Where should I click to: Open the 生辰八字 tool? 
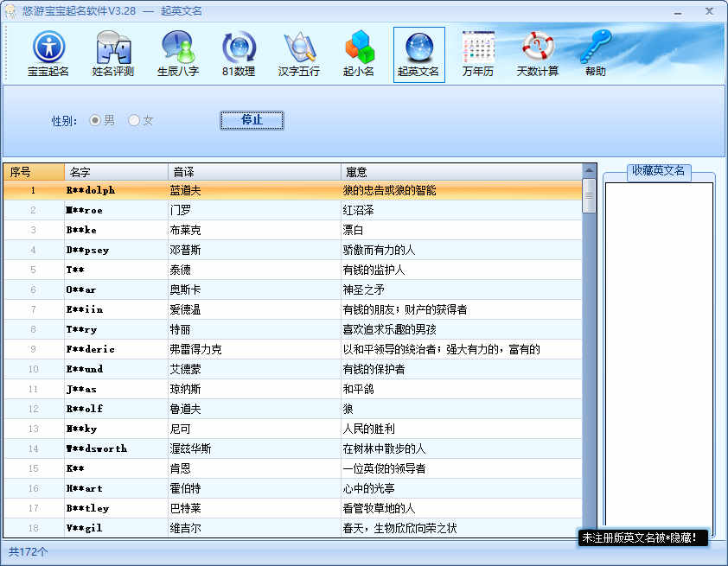pos(176,54)
